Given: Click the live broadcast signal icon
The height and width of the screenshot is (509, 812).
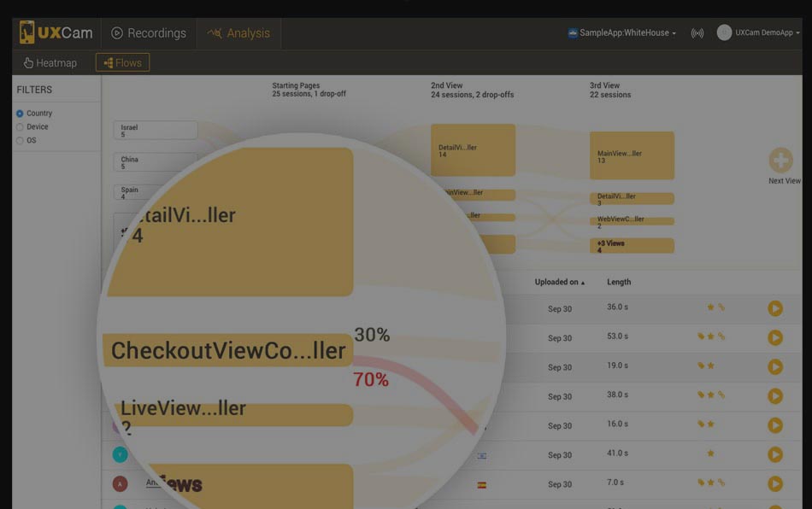Looking at the screenshot, I should tap(697, 33).
